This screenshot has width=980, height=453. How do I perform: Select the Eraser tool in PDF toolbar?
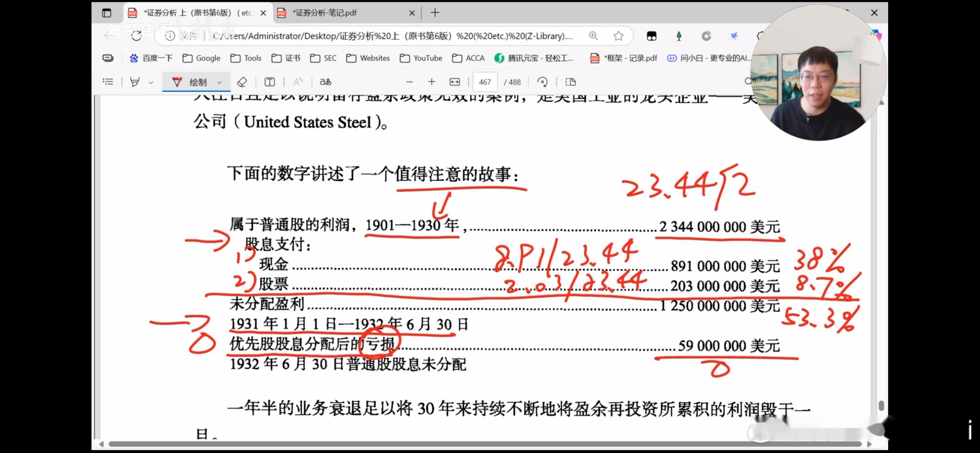[242, 82]
